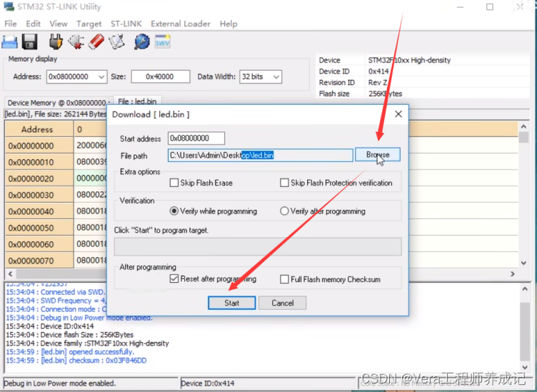Open the Edit menu
The width and height of the screenshot is (537, 392).
34,24
